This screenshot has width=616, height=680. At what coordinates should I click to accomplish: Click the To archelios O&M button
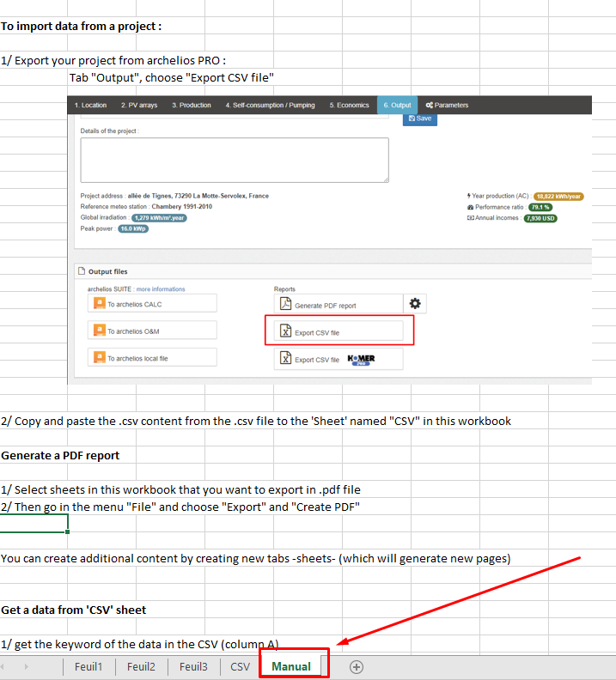click(152, 331)
